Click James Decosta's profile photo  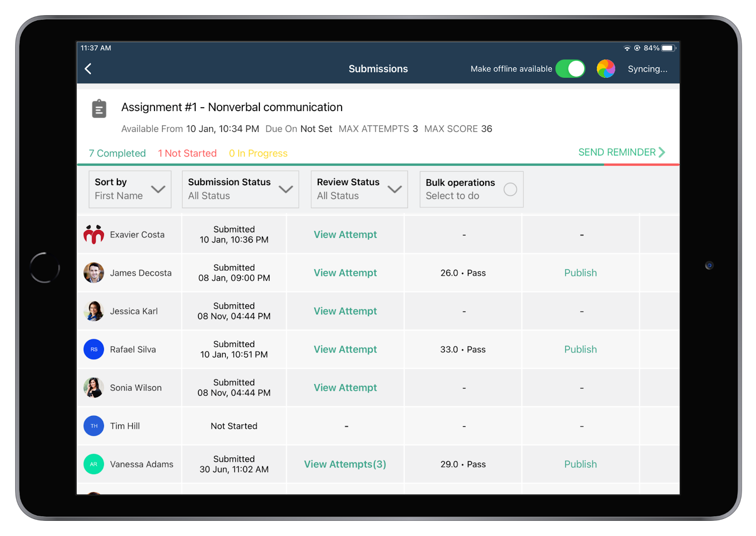point(94,273)
